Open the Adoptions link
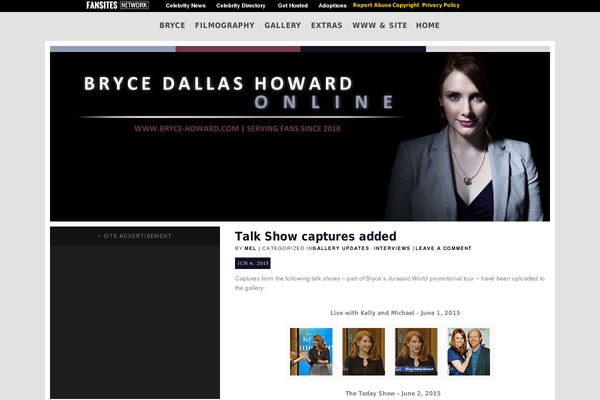The image size is (600, 400). tap(332, 6)
